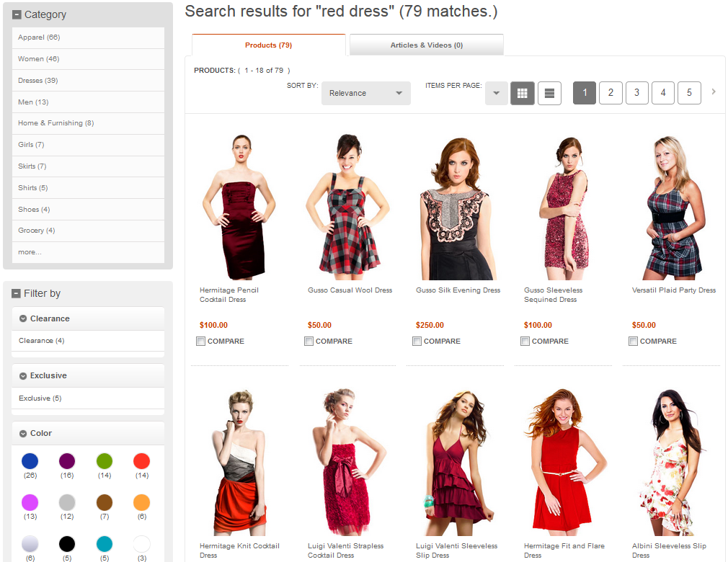Viewport: 728px width, 562px height.
Task: Open the Sort By Relevance dropdown
Action: point(366,93)
